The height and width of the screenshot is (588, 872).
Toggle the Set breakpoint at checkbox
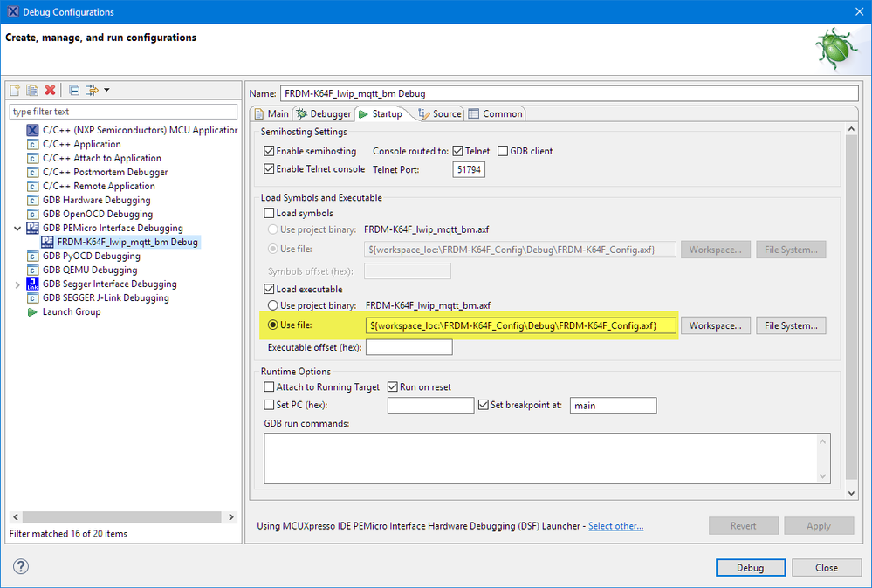click(x=484, y=405)
